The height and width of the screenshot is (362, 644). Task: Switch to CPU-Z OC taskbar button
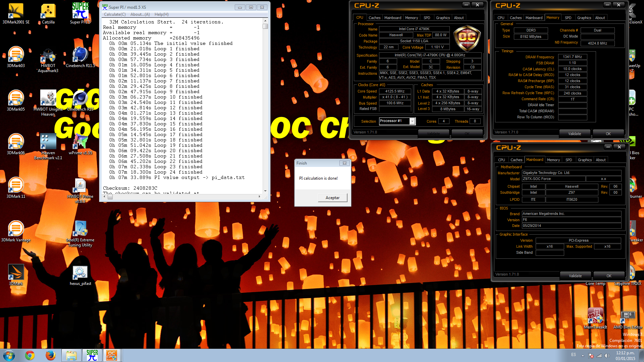pyautogui.click(x=112, y=355)
